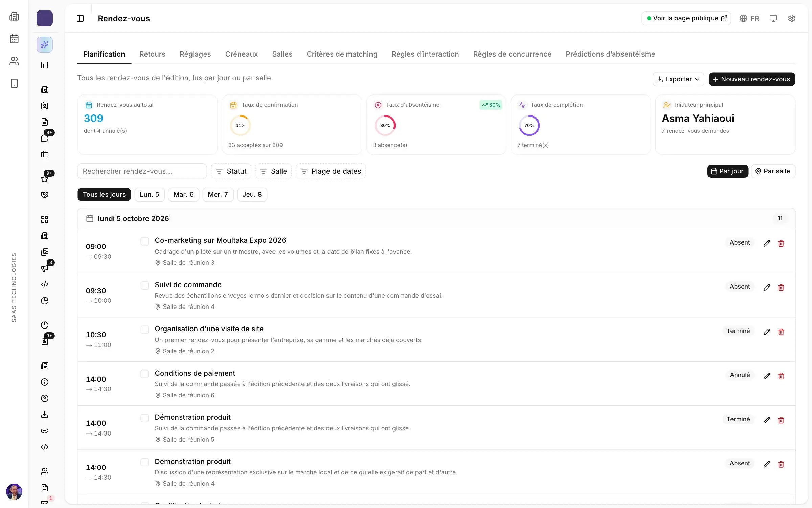This screenshot has width=812, height=508.
Task: Click the 11% confirmation progress ring
Action: (240, 126)
